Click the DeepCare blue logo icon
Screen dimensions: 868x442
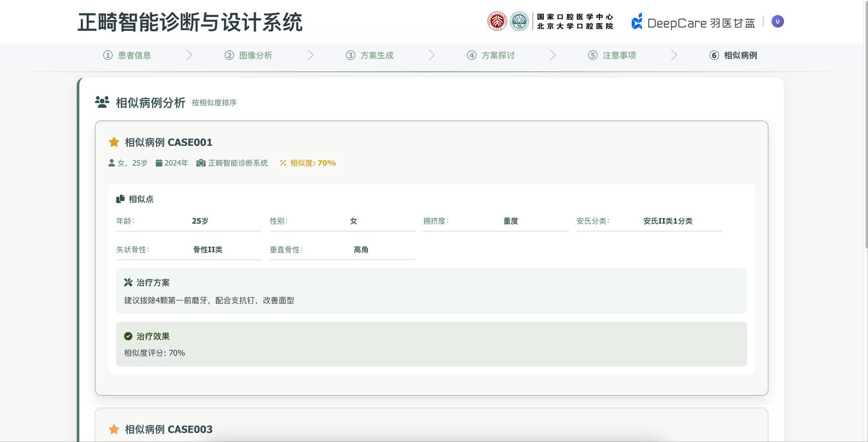coord(637,22)
